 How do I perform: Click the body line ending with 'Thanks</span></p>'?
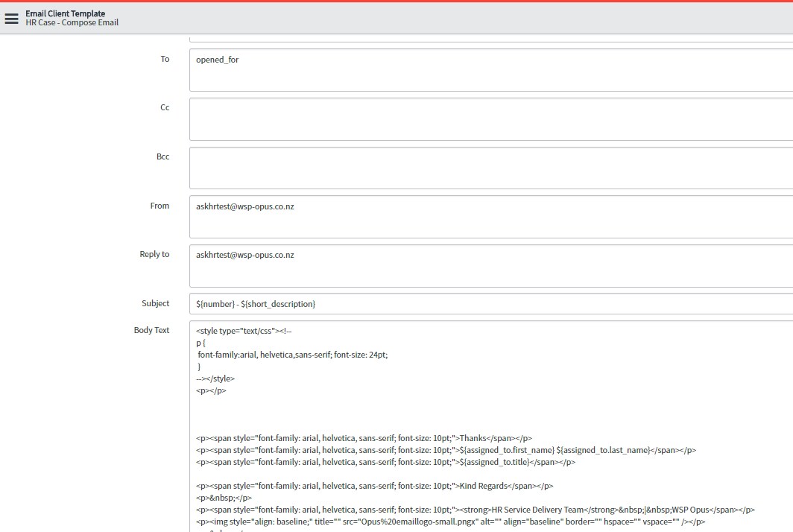click(364, 438)
